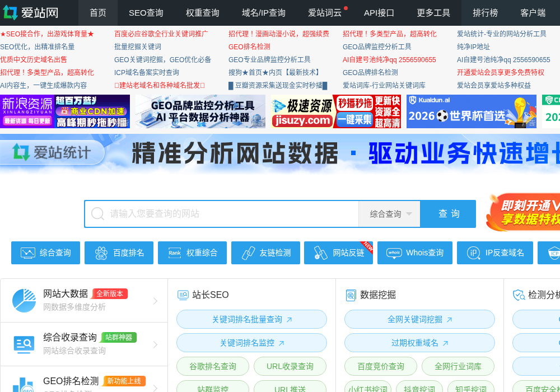Click the 优质中文历史域名出售 link
This screenshot has width=560, height=392.
pyautogui.click(x=34, y=59)
